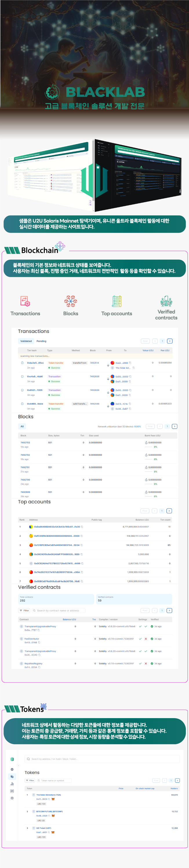The height and width of the screenshot is (868, 189).
Task: Expand the Tokens page sidebar chevron
Action: point(19,766)
